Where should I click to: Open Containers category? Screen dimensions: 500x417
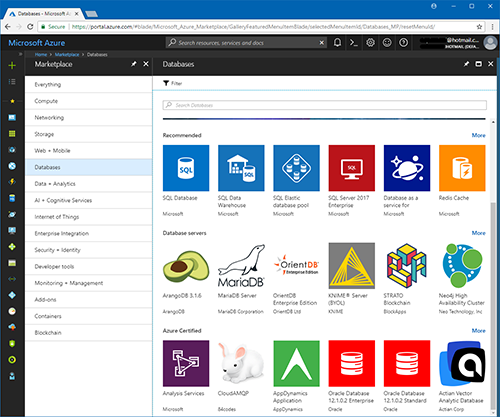89,316
